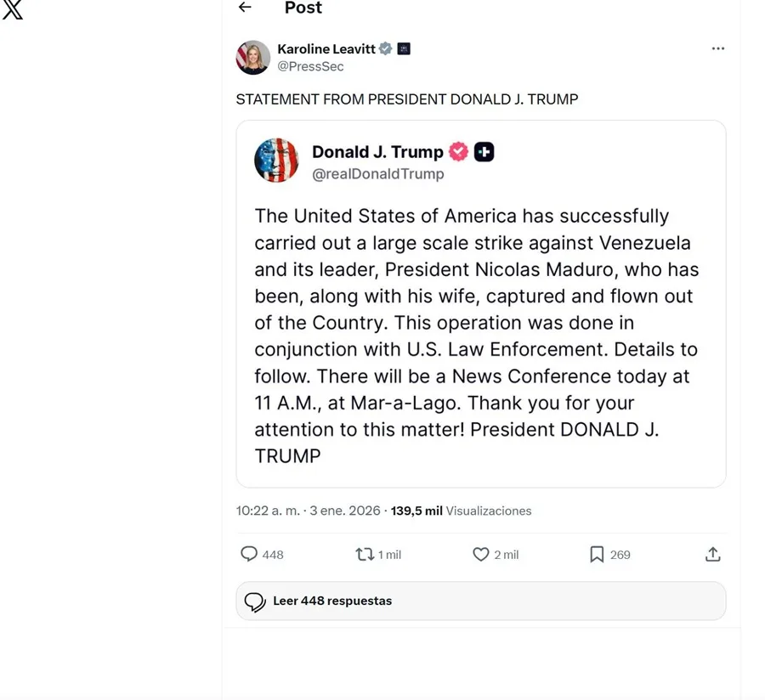Viewport: 765px width, 700px height.
Task: Open the share icon under the post
Action: tap(713, 554)
